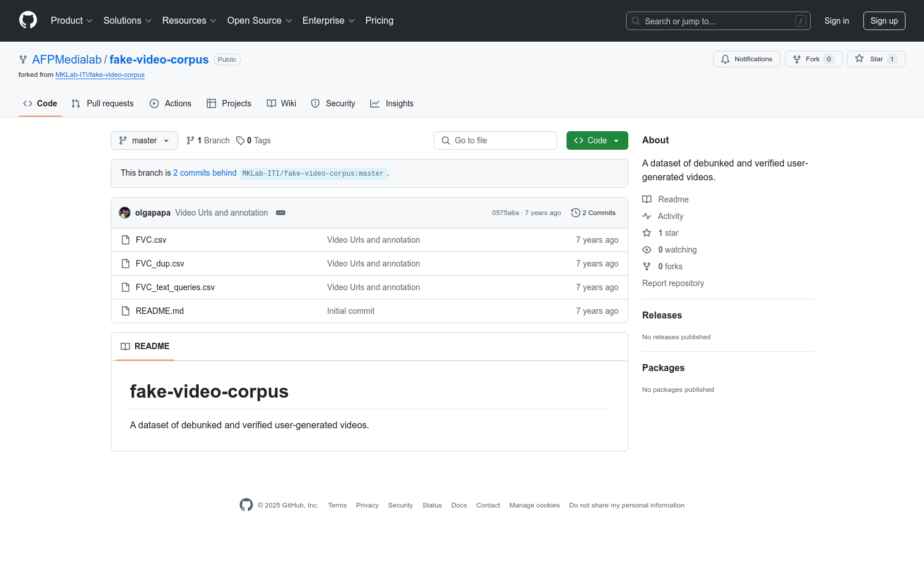Open the Projects tab

[x=229, y=103]
